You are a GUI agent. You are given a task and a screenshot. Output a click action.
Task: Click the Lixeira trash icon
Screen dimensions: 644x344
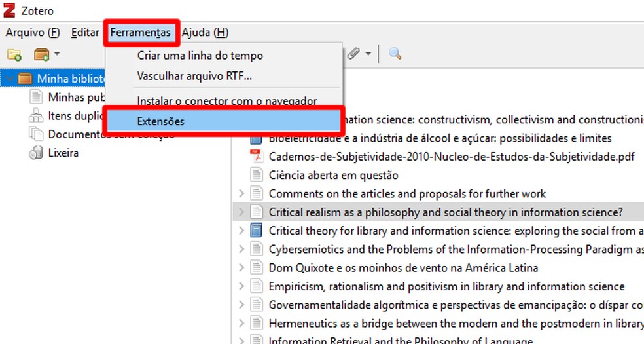(x=36, y=153)
